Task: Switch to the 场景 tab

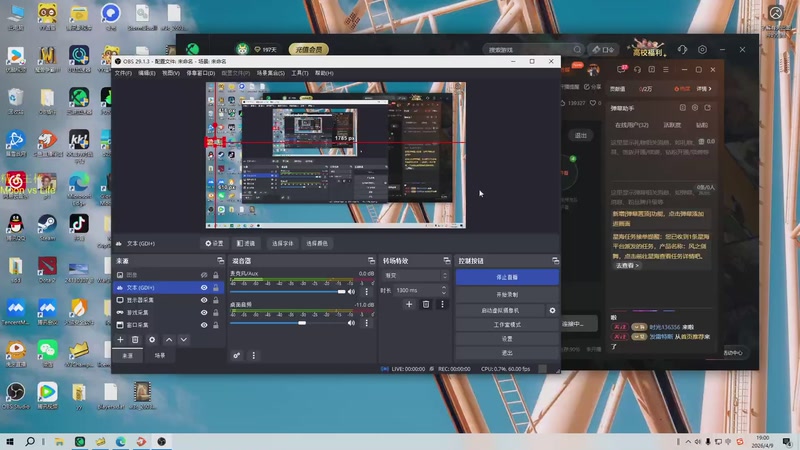Action: click(x=160, y=356)
